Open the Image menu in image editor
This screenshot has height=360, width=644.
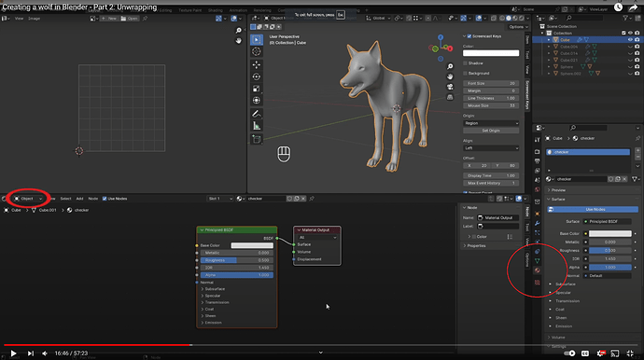click(35, 19)
